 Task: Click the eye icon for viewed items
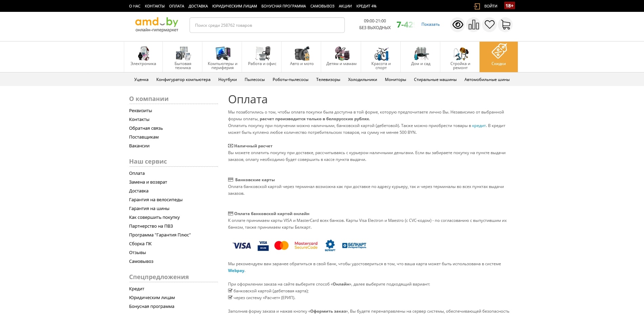458,25
